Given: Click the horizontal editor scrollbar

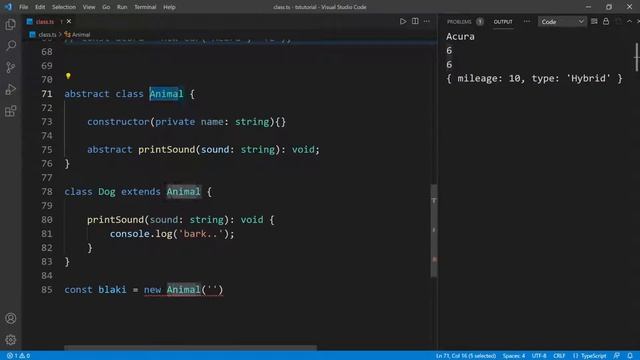Looking at the screenshot, I should [190, 348].
